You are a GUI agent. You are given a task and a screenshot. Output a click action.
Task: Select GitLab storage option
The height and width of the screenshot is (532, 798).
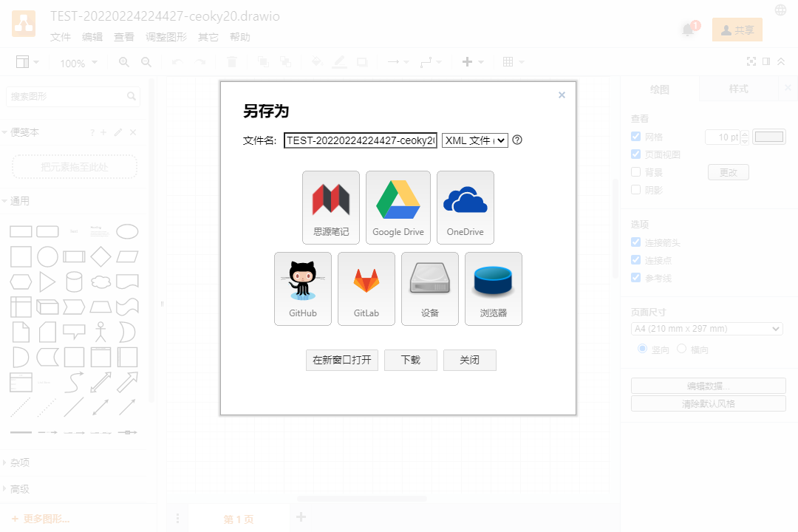tap(366, 289)
